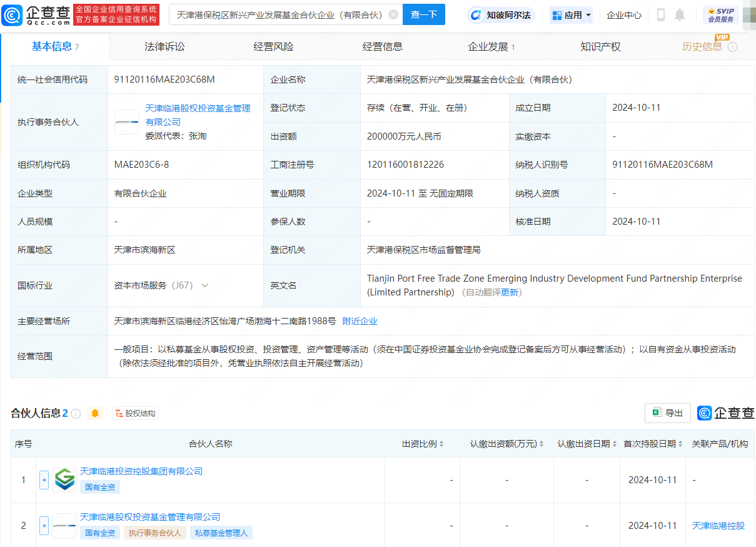Sort by 认缴出资额(万元) column arrows
Image resolution: width=756 pixels, height=547 pixels.
(542, 444)
